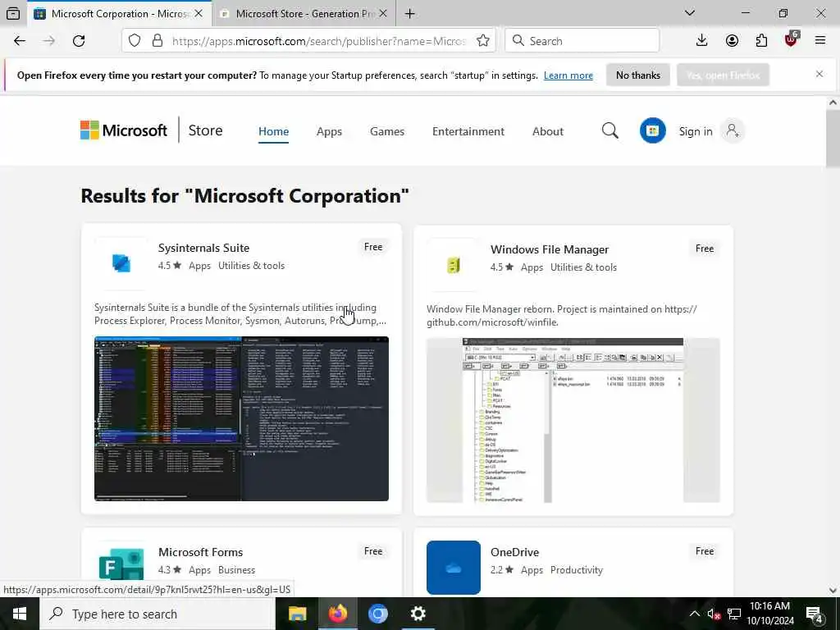The height and width of the screenshot is (630, 840).
Task: Click Yes, open Firefox button
Action: tap(723, 75)
